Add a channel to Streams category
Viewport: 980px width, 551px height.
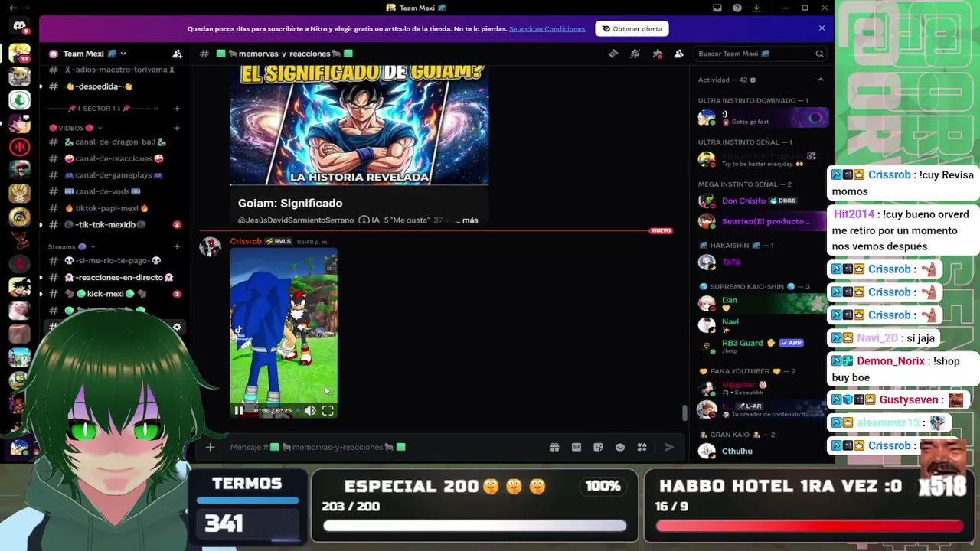[177, 246]
